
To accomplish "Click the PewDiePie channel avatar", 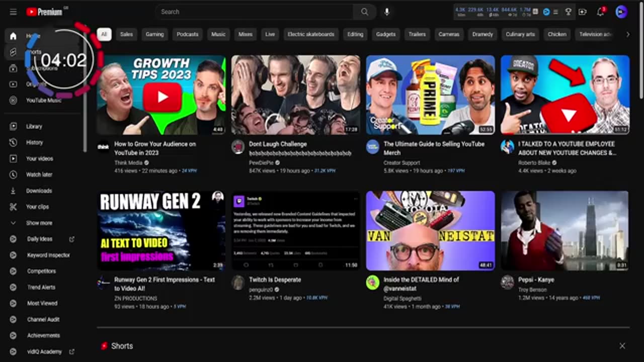I will [x=238, y=147].
